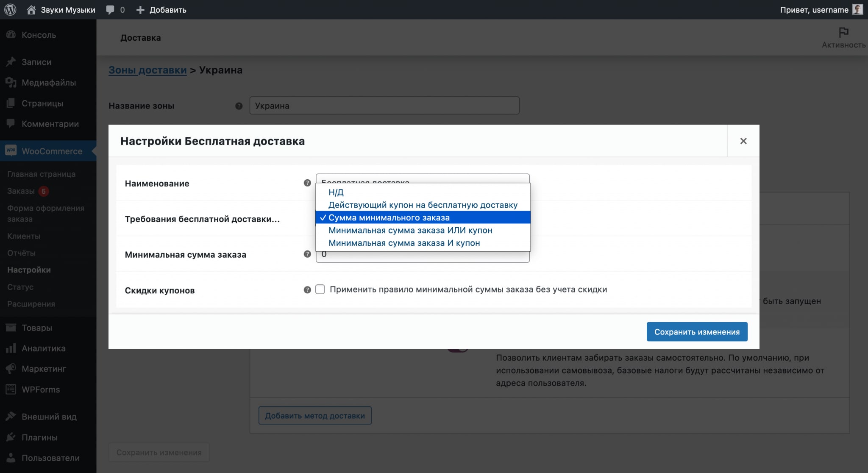Click the Товары products icon
The image size is (868, 473).
11,328
